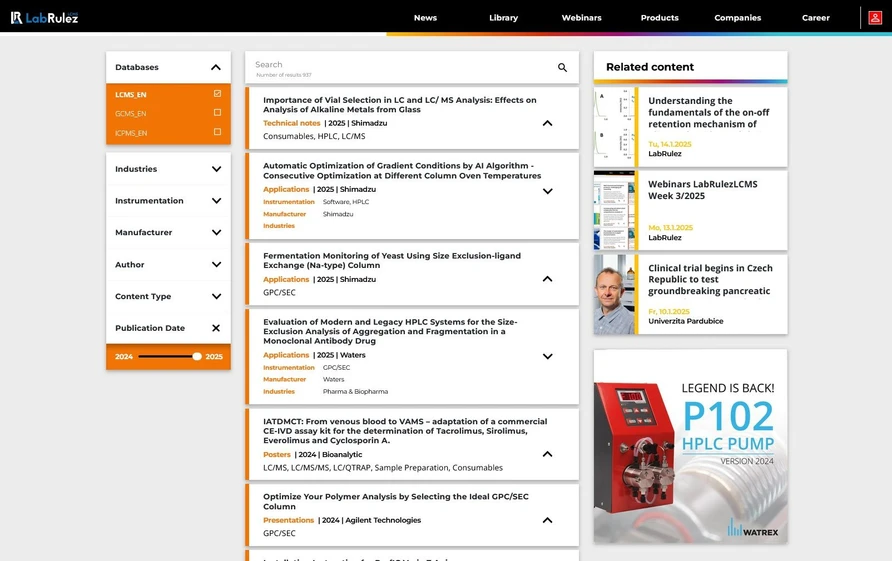Click the publication date slider handle
Viewport: 892px width, 561px height.
coord(197,356)
